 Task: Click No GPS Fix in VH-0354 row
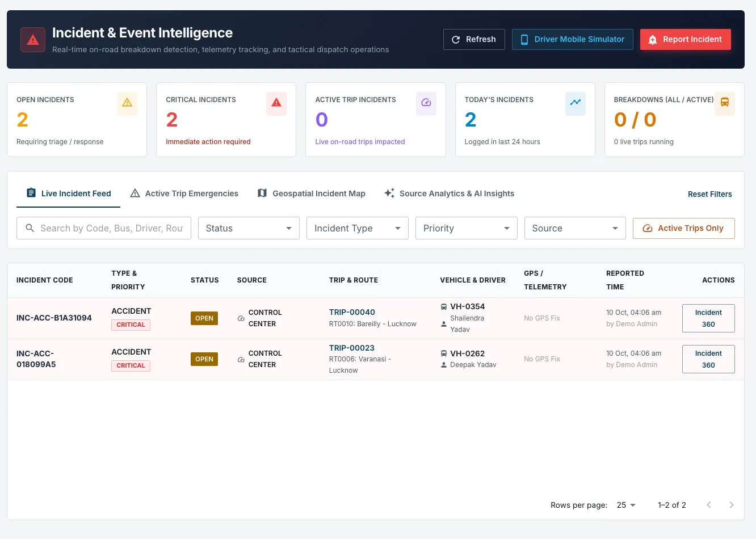tap(542, 318)
